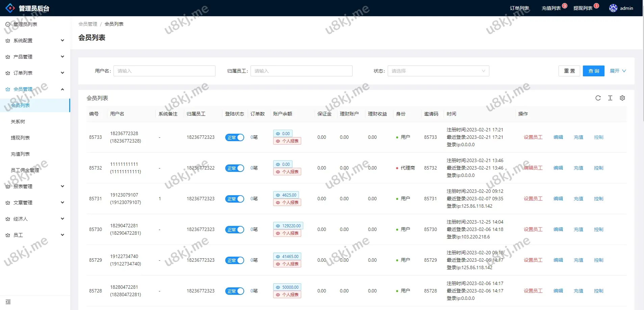The width and height of the screenshot is (644, 310).
Task: Click the sidebar collapse icon at bottom
Action: pyautogui.click(x=8, y=302)
